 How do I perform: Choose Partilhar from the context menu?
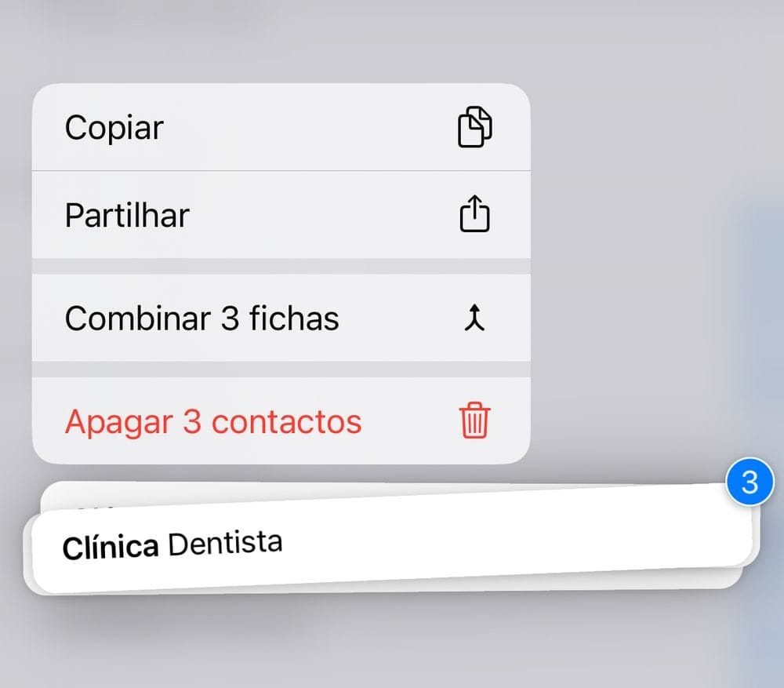(281, 215)
